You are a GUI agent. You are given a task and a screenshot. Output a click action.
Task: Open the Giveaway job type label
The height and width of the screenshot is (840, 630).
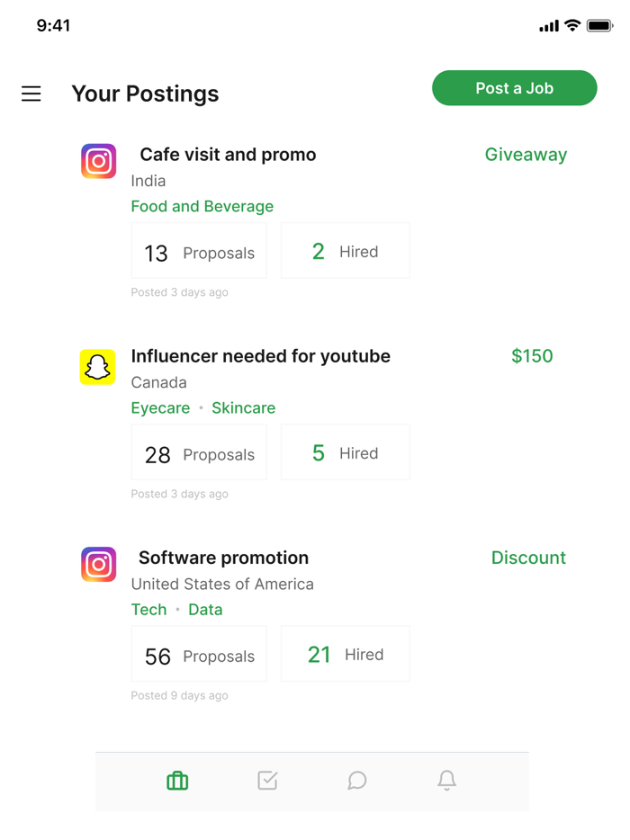click(526, 154)
